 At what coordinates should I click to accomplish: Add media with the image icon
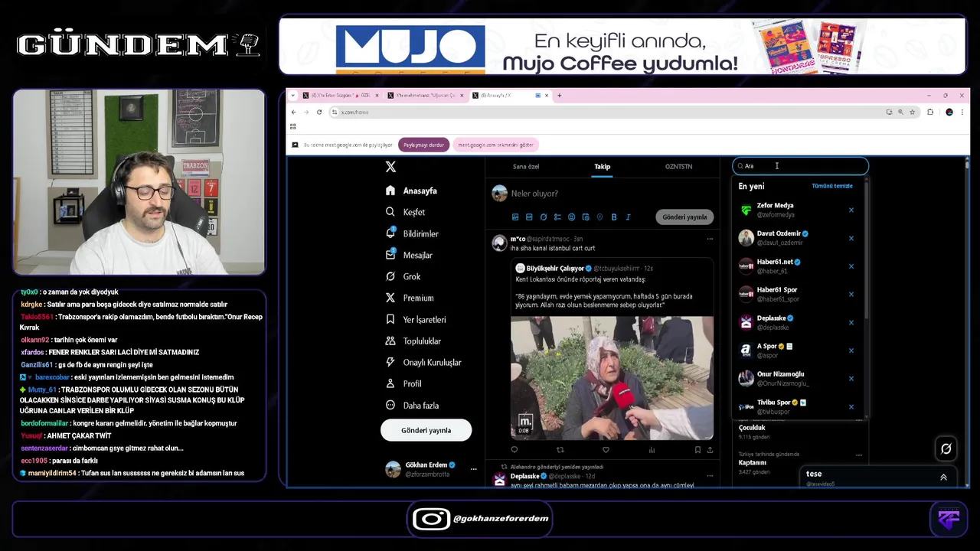[515, 217]
